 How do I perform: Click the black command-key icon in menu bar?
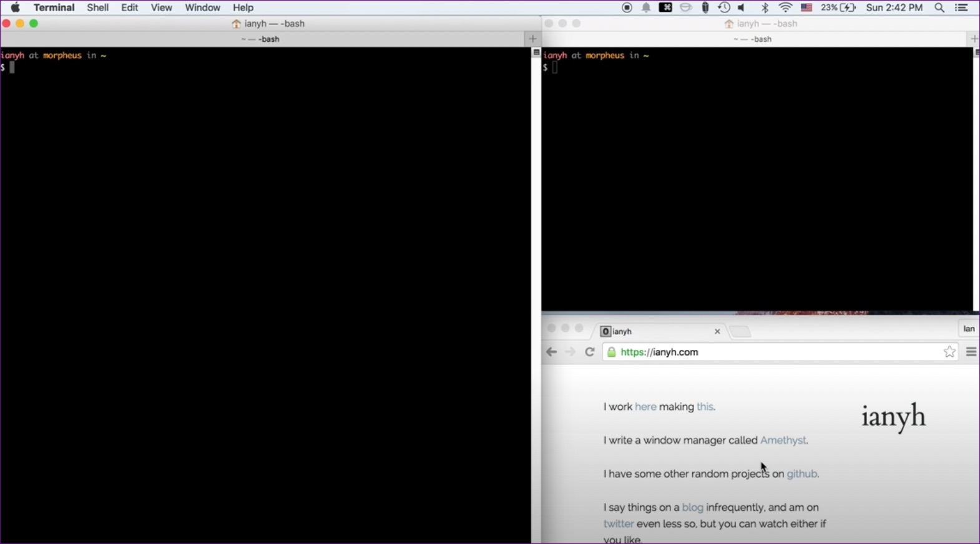[665, 7]
